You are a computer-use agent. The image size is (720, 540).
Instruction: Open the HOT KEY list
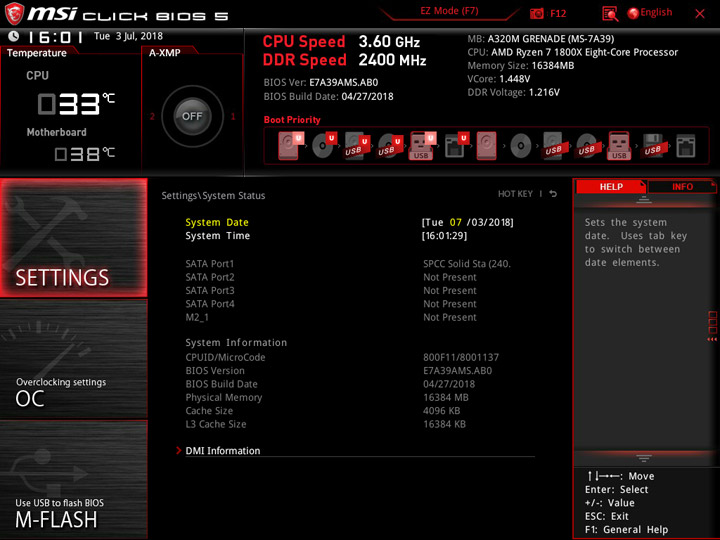tap(515, 194)
